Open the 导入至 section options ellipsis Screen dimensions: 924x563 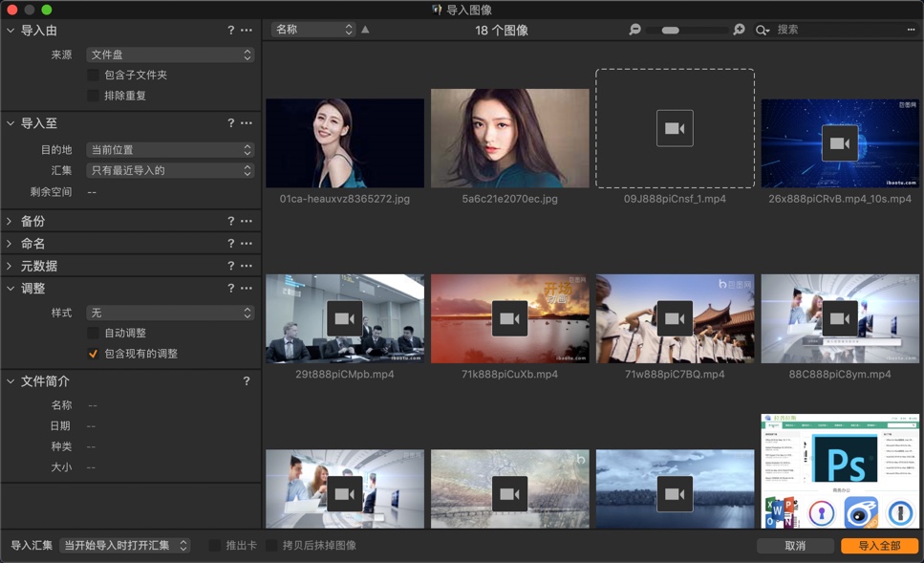(247, 122)
